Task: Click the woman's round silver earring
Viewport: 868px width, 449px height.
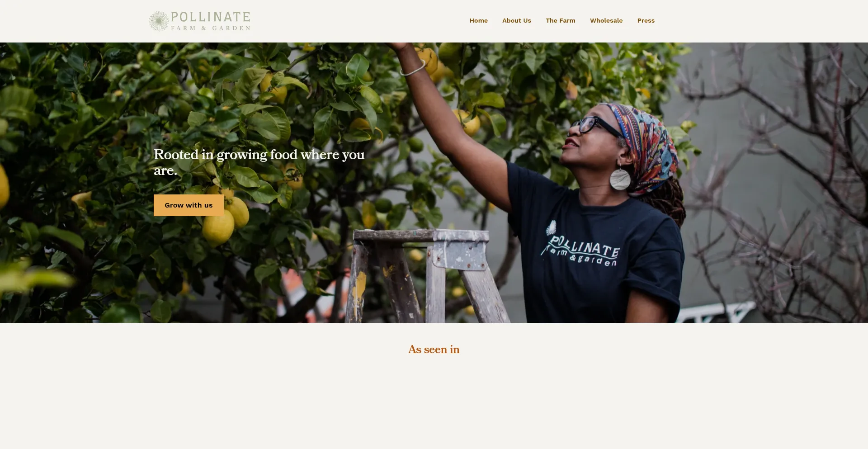Action: 620,178
